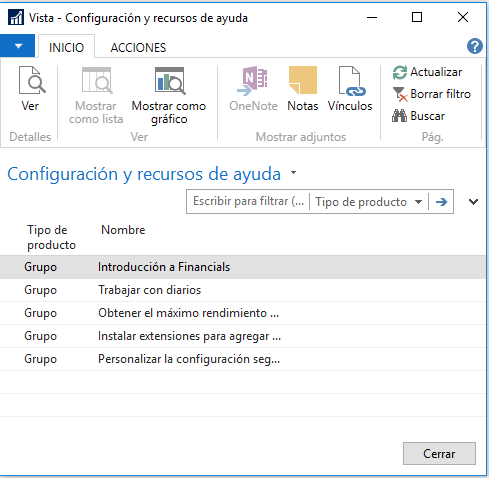The image size is (489, 478).
Task: Click the Ver magnifier document icon
Action: click(x=32, y=80)
